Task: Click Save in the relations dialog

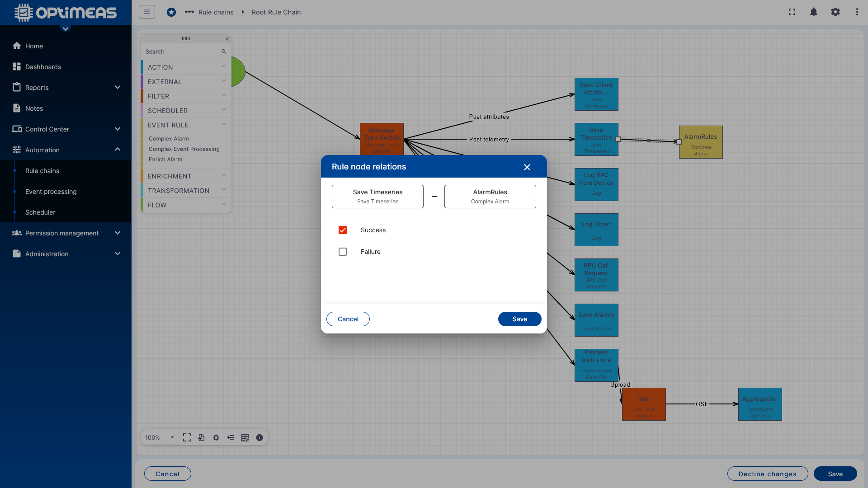Action: (520, 319)
